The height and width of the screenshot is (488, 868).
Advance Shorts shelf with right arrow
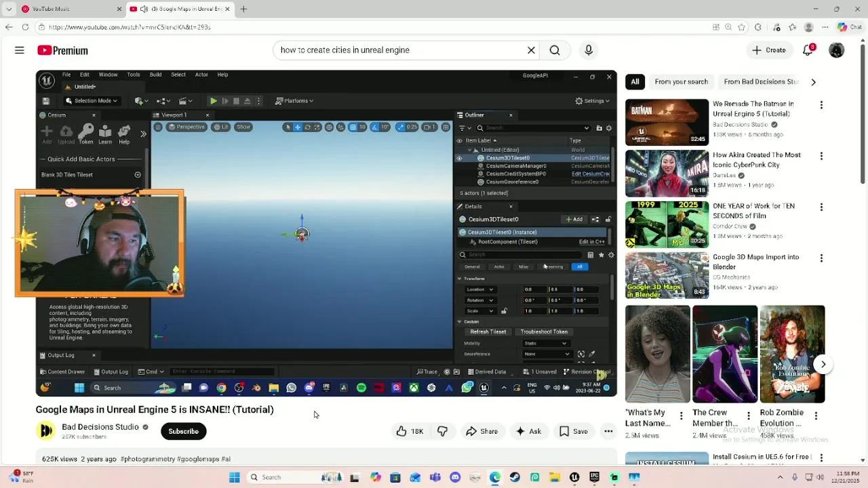(x=823, y=364)
